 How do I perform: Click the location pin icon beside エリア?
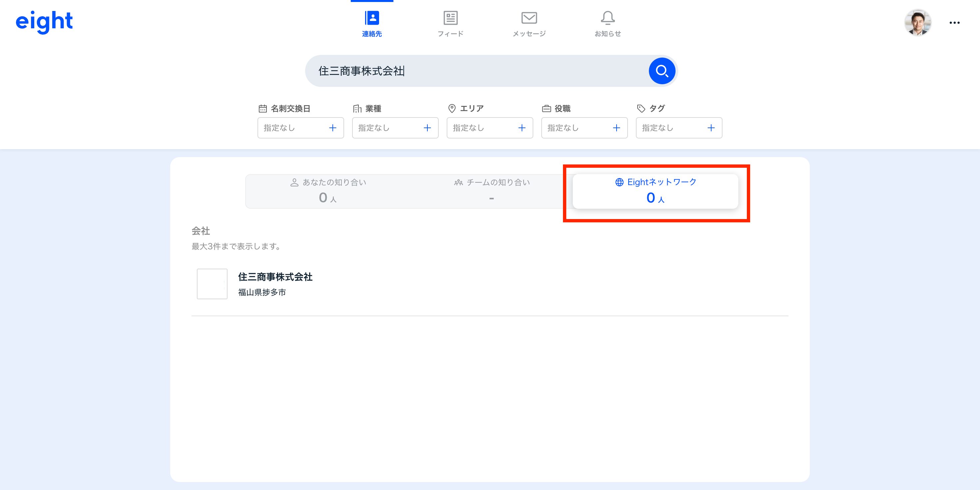pos(452,109)
